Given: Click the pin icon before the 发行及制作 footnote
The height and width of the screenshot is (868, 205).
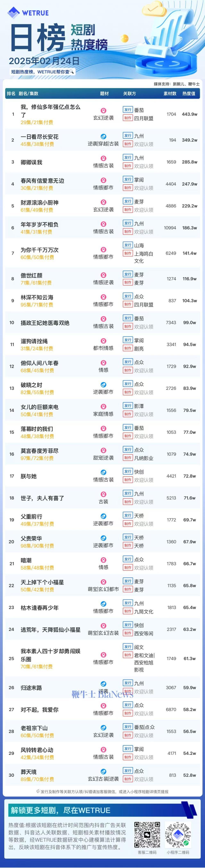Looking at the screenshot, I should [x=38, y=791].
